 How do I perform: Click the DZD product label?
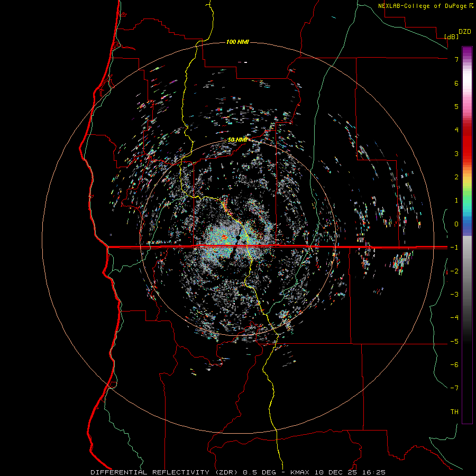click(465, 32)
